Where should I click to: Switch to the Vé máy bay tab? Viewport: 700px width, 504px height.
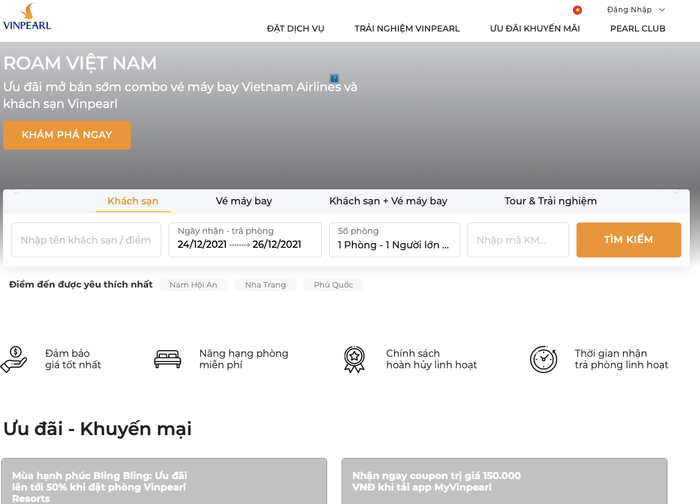point(244,201)
